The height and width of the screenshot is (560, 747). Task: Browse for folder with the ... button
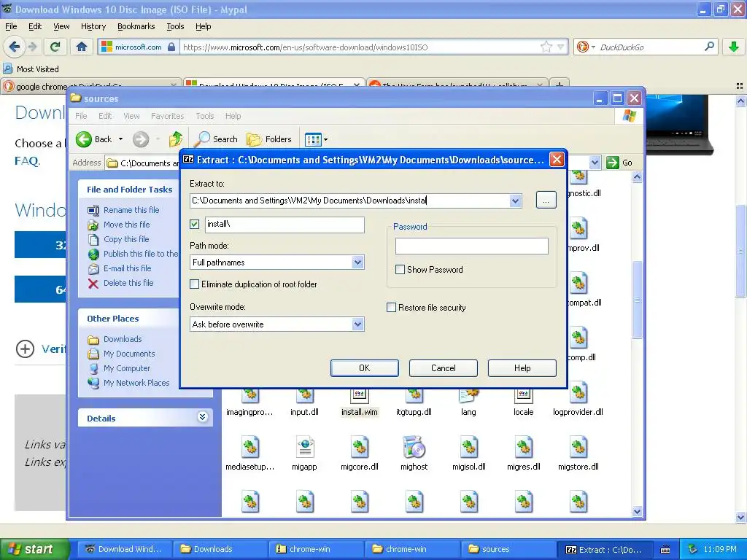(546, 201)
